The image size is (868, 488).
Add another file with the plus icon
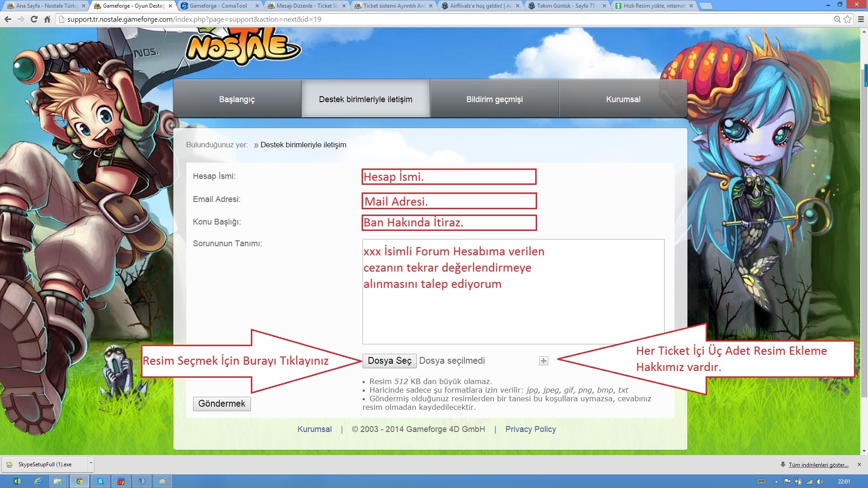(x=543, y=361)
